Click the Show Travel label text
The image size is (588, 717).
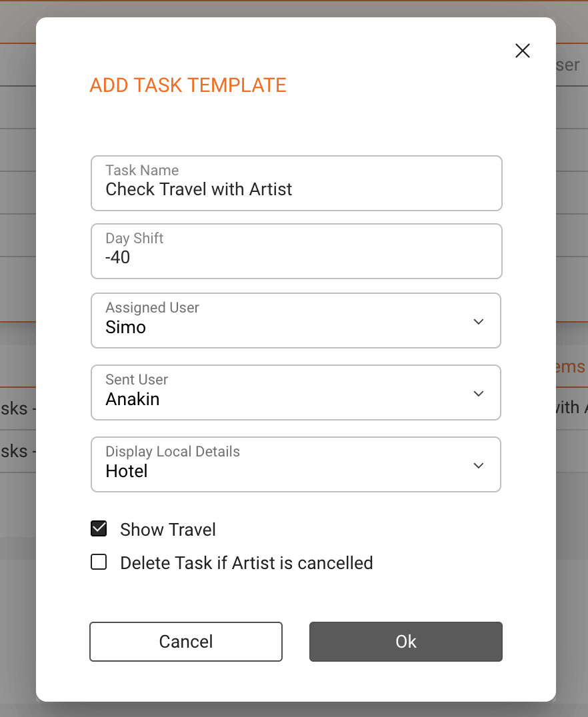click(168, 530)
